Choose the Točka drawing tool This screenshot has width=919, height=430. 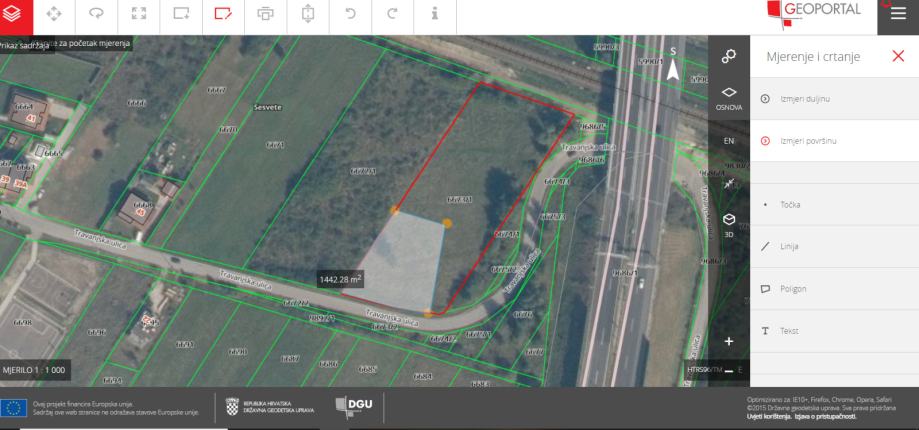click(835, 204)
